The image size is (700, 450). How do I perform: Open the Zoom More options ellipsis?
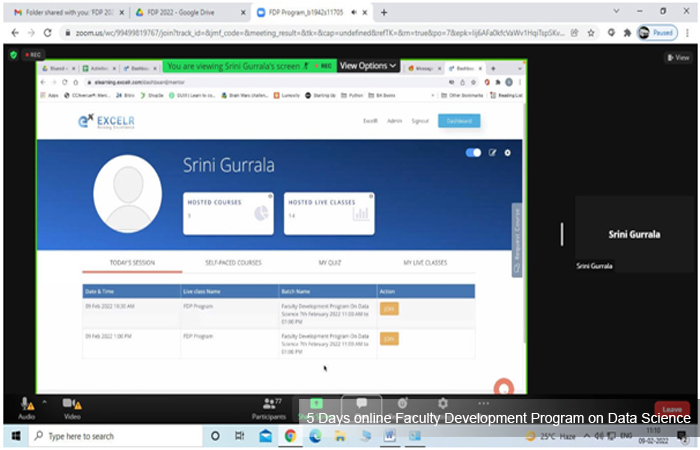(483, 403)
